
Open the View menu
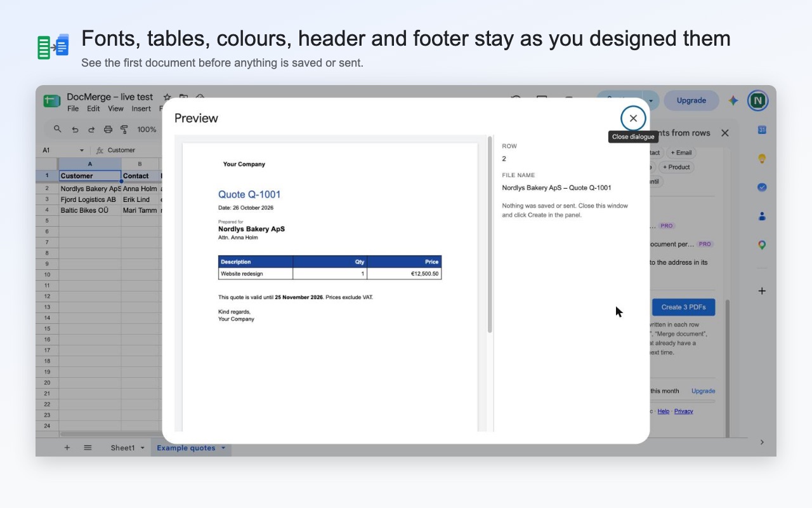[x=115, y=109]
